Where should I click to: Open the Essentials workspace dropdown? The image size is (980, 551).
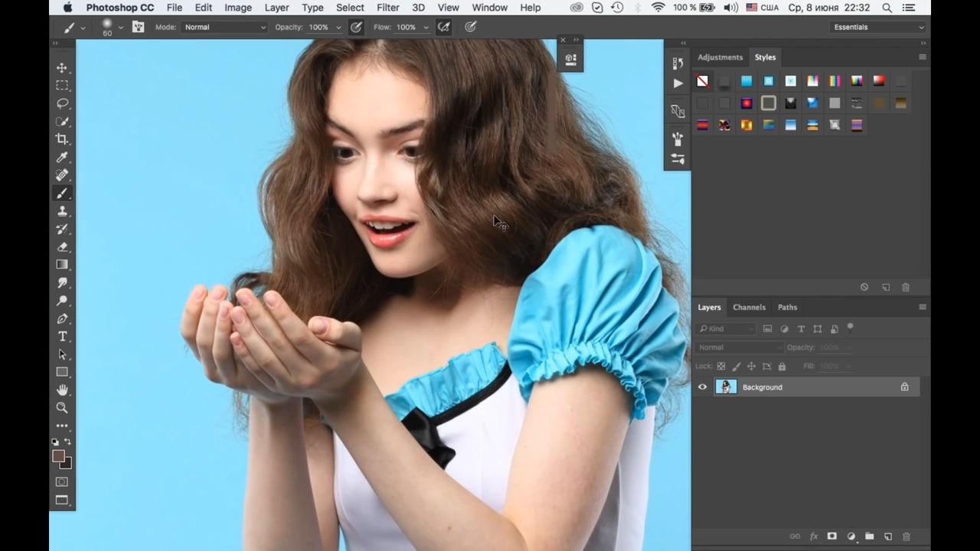(x=878, y=27)
